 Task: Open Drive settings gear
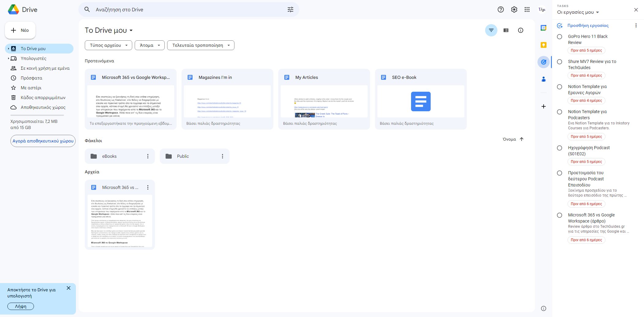pyautogui.click(x=514, y=9)
